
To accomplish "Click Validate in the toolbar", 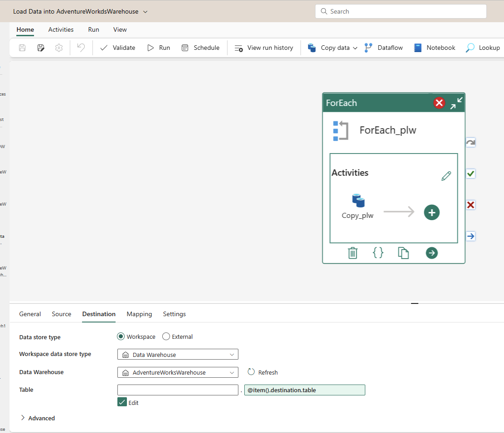I will [117, 48].
